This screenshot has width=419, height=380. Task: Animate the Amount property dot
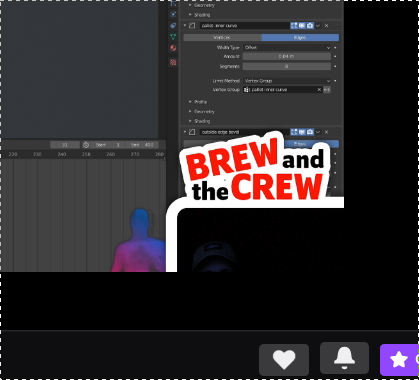pyautogui.click(x=335, y=56)
